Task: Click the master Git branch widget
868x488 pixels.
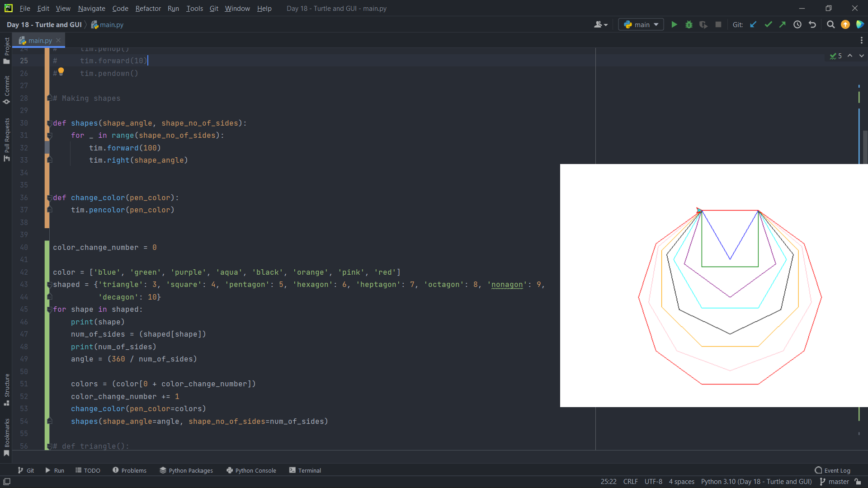Action: tap(835, 482)
